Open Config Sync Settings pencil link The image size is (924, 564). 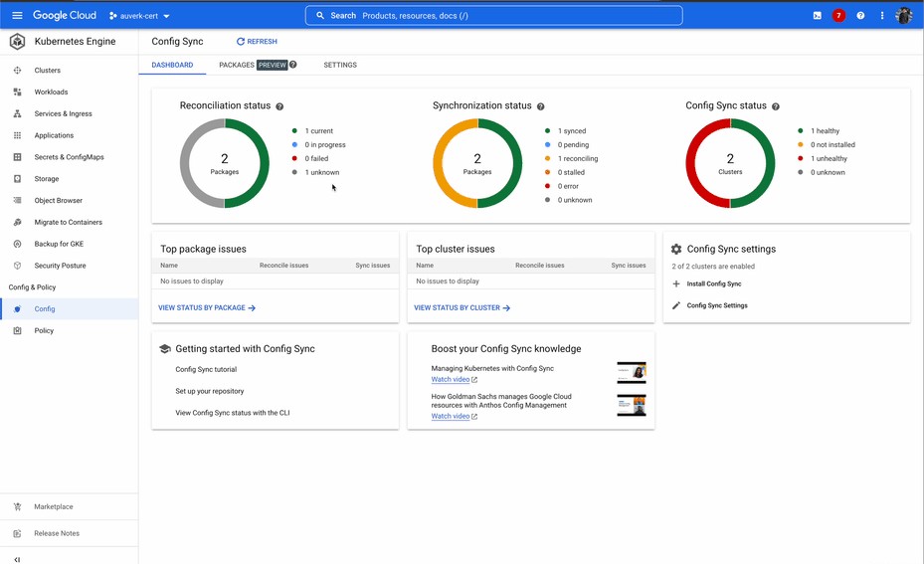709,305
